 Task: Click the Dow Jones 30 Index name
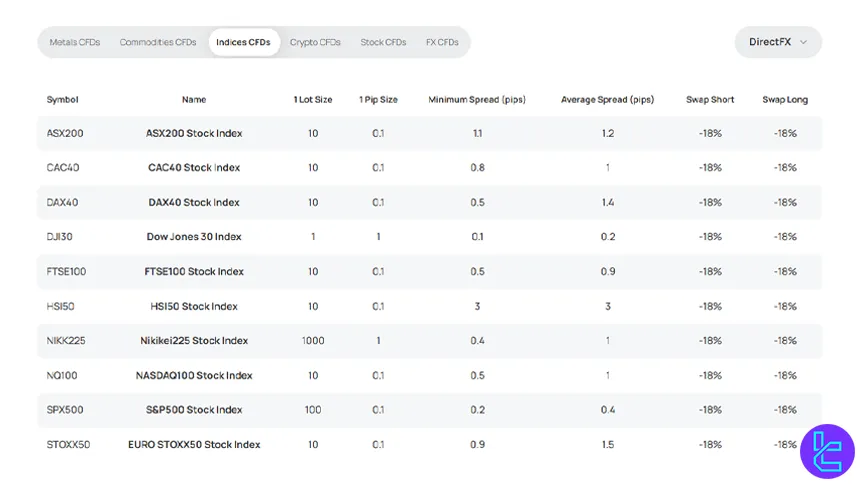click(x=194, y=237)
